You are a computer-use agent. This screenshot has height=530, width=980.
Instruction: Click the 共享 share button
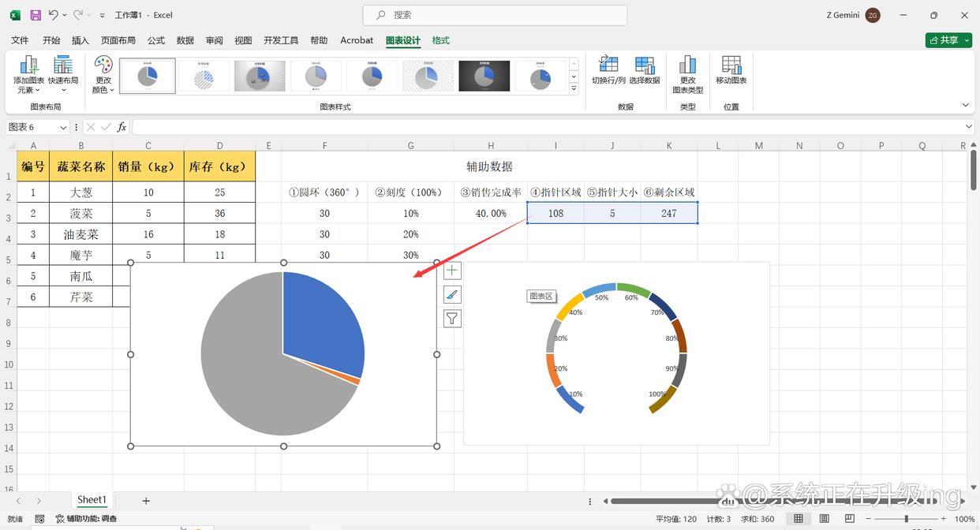click(x=948, y=40)
